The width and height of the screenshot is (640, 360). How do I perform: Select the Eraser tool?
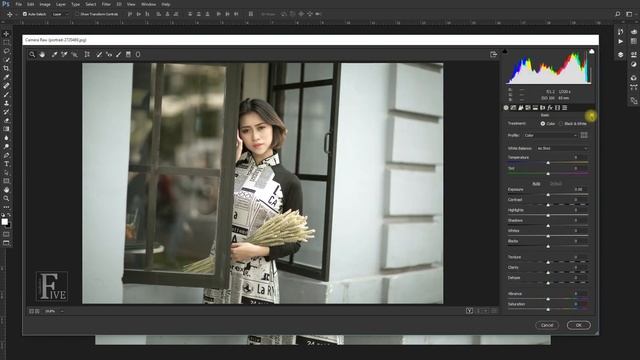point(6,120)
